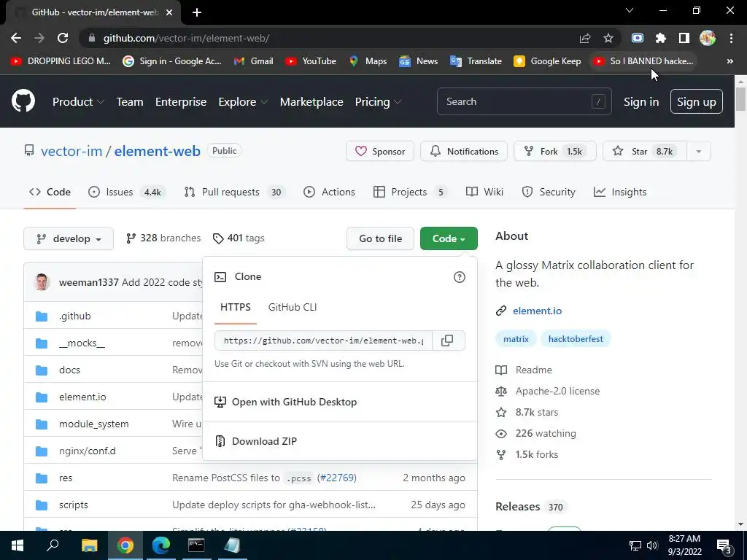Click the hacktoberfest topic tag
The image size is (747, 560).
click(576, 339)
